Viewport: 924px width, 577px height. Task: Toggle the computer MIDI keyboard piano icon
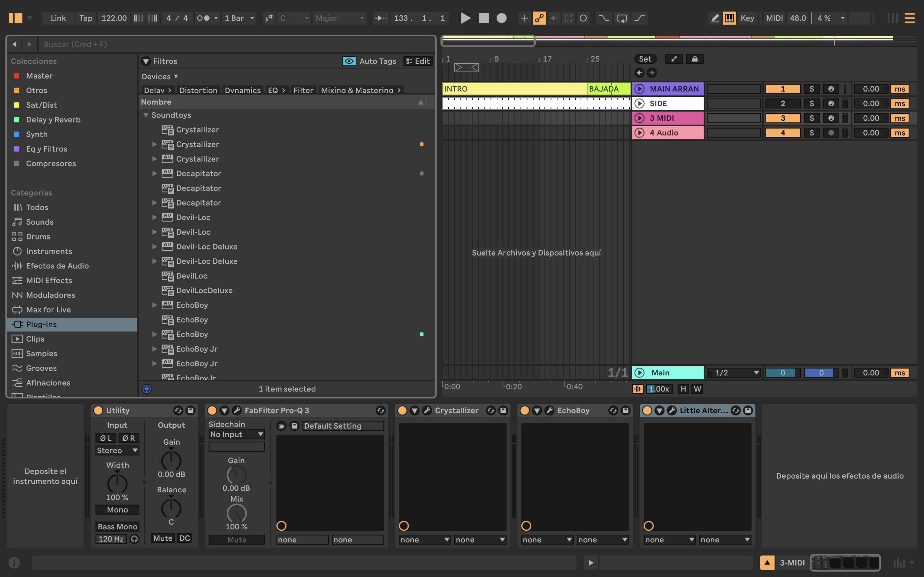point(730,18)
